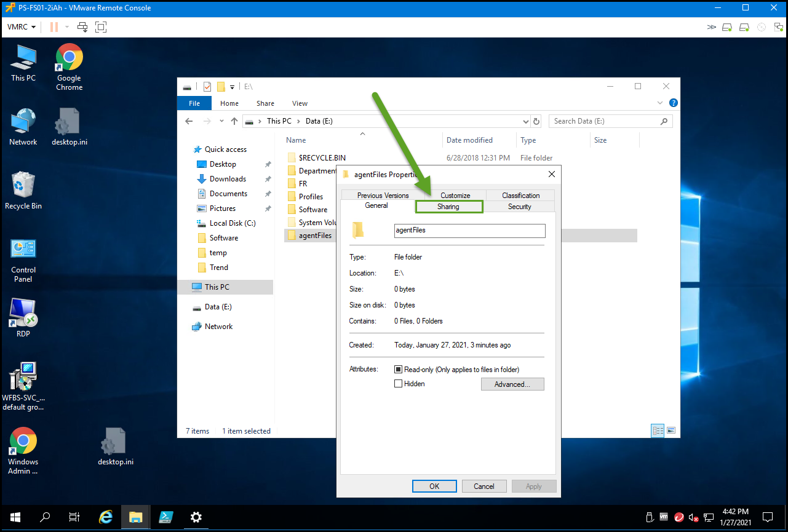Expand the address bar history dropdown
This screenshot has height=532, width=788.
525,122
